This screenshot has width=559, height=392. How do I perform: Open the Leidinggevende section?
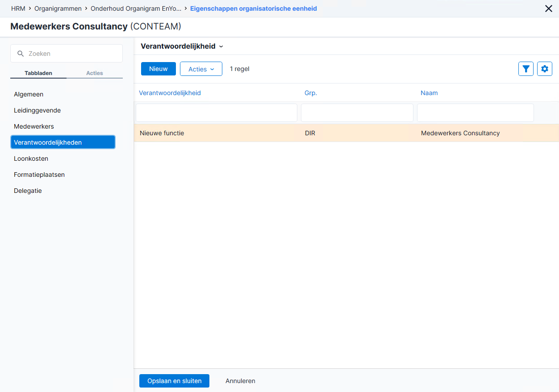click(37, 110)
